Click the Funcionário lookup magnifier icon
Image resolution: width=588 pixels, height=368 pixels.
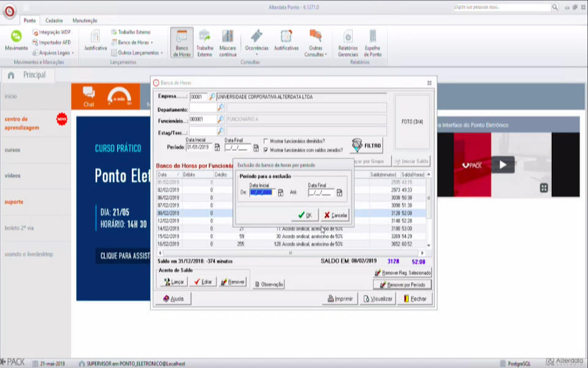(221, 120)
